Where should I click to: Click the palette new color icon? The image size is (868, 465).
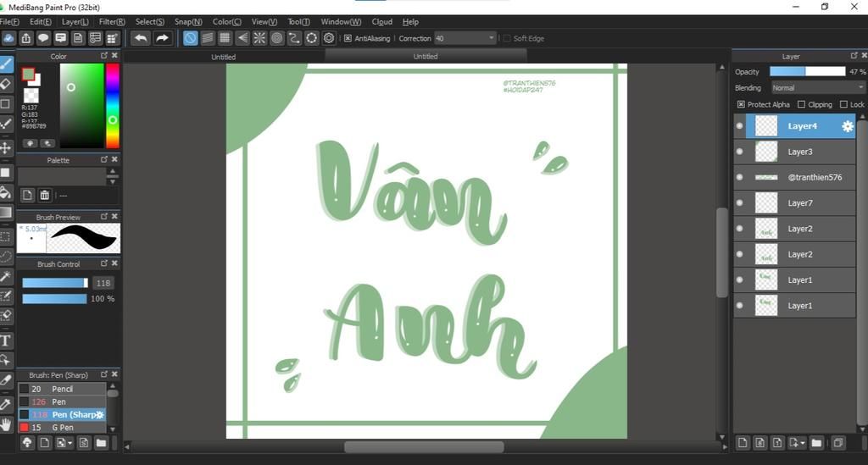point(27,195)
